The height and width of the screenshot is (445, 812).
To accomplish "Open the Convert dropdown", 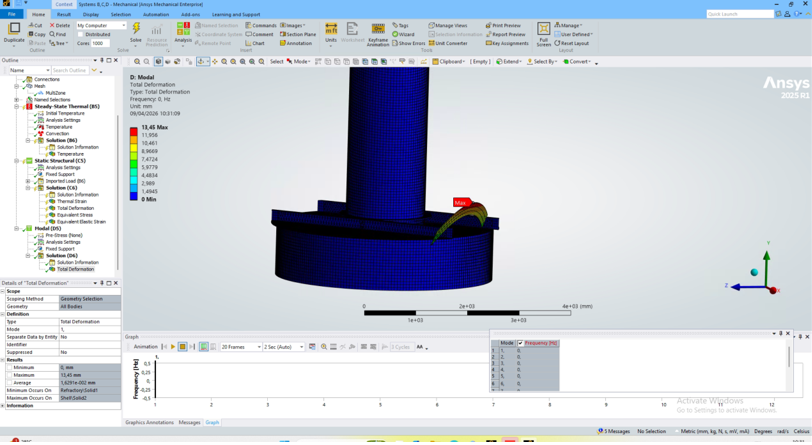I will pyautogui.click(x=577, y=61).
